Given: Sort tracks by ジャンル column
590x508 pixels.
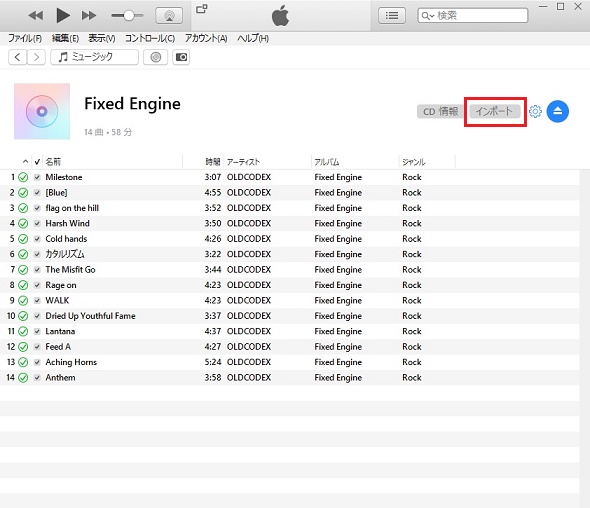Looking at the screenshot, I should pyautogui.click(x=414, y=162).
